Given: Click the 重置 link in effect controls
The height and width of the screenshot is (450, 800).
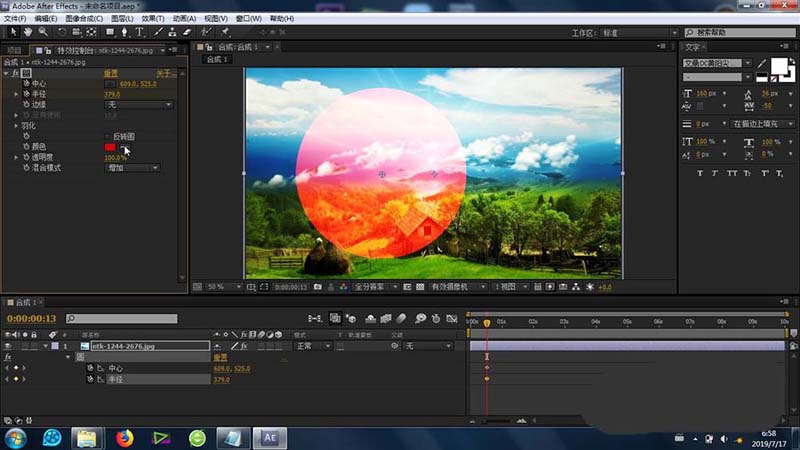Looking at the screenshot, I should pyautogui.click(x=111, y=73).
